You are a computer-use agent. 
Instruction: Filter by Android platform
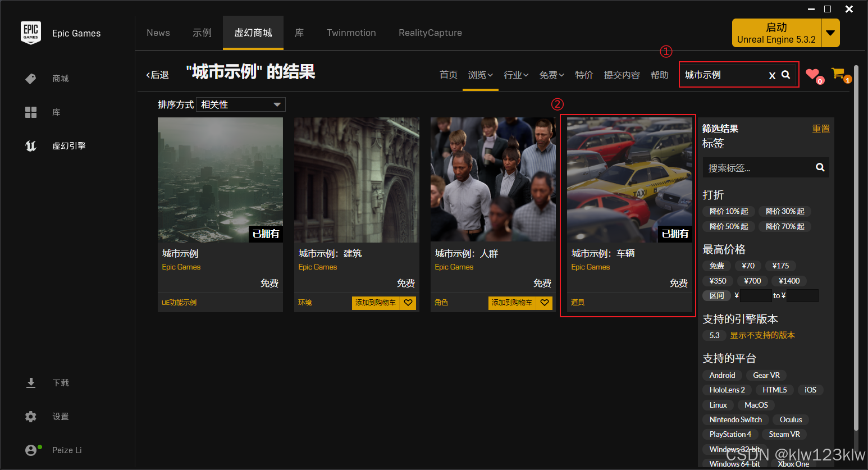[722, 375]
